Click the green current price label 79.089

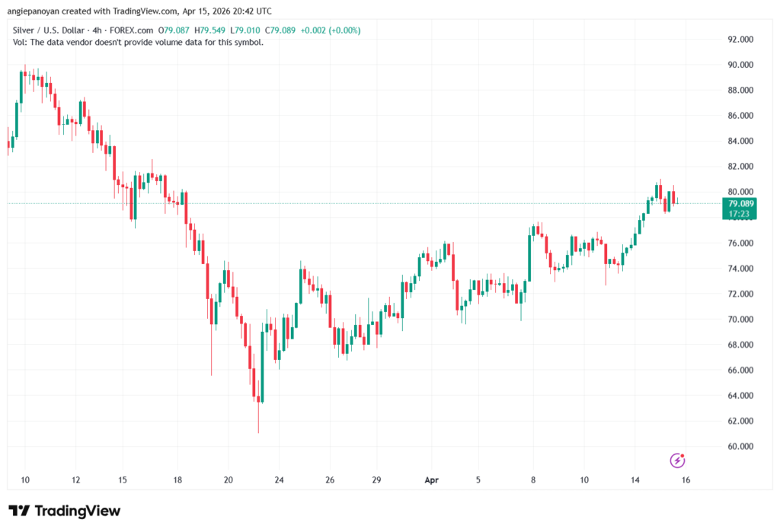[740, 203]
